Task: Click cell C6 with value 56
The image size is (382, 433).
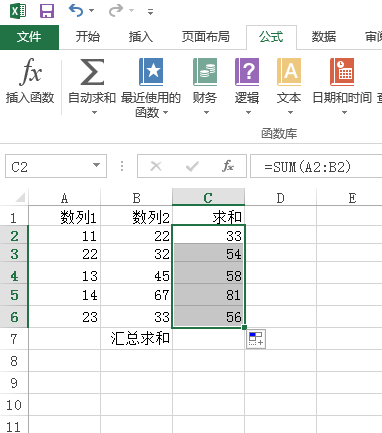Action: [209, 317]
